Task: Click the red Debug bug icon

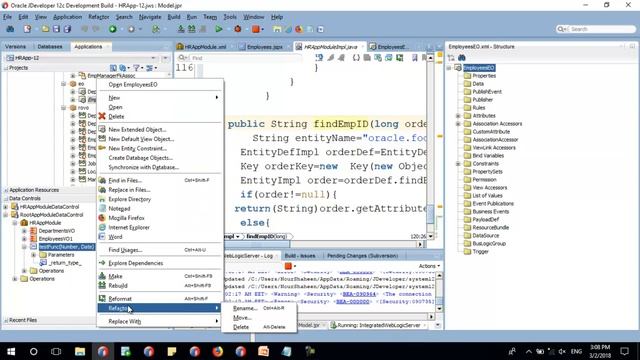Action: pos(238,29)
